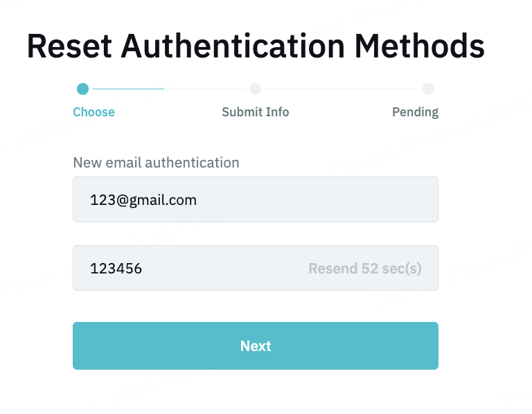
Task: Click the word Authentication in the heading
Action: click(232, 47)
